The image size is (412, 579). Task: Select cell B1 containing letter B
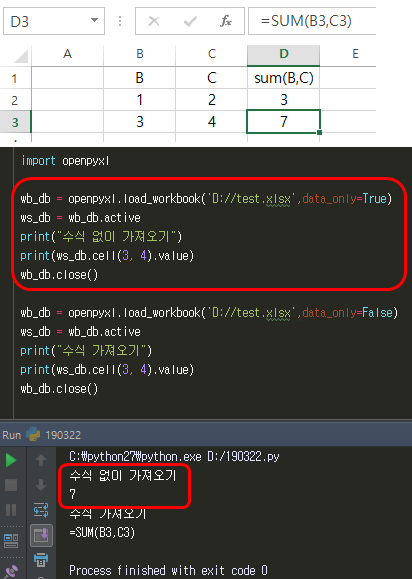(x=140, y=78)
